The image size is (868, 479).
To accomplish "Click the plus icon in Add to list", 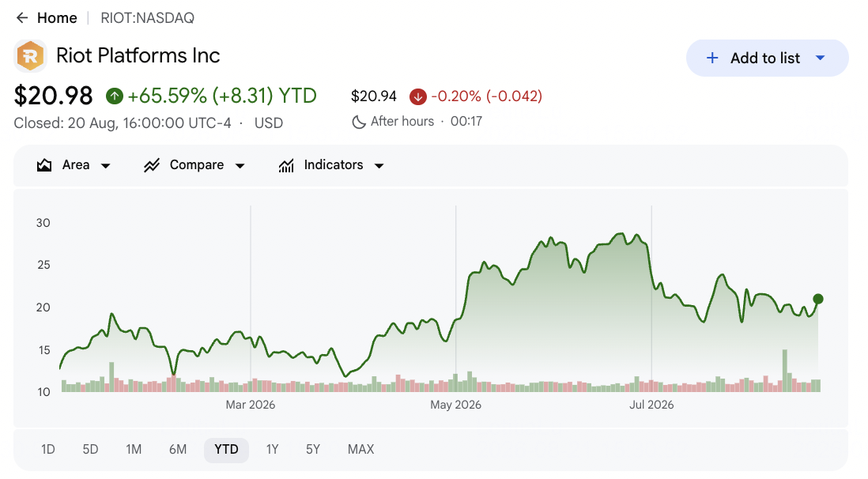I will 712,58.
